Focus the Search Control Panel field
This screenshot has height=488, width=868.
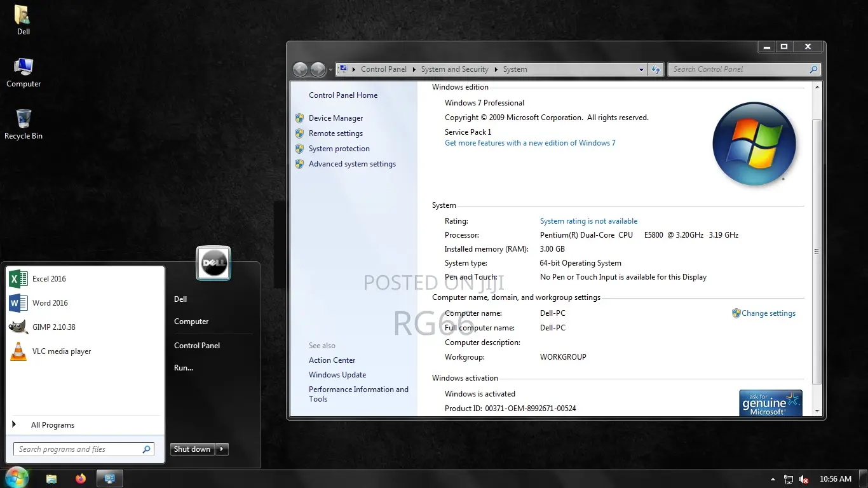745,69
